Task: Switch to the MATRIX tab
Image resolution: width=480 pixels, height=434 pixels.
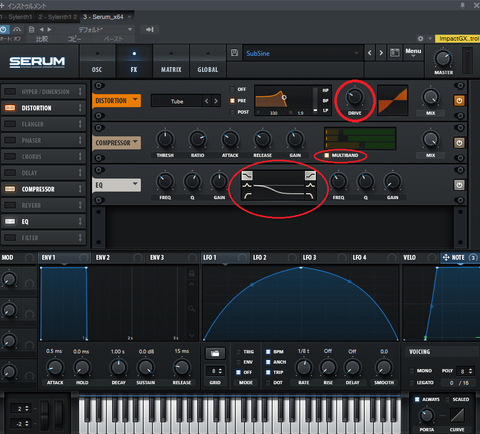Action: (171, 61)
